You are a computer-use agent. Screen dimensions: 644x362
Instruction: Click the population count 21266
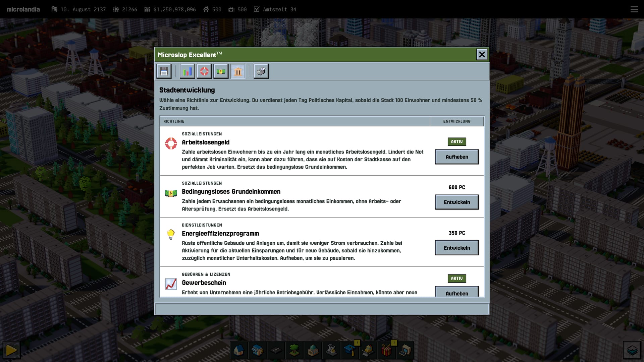coord(125,9)
